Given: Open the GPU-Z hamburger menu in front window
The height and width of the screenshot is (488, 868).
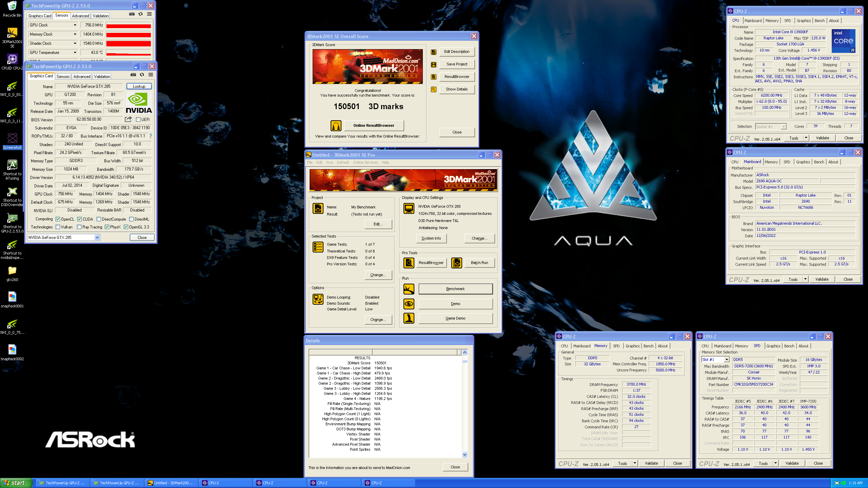Looking at the screenshot, I should tap(151, 75).
